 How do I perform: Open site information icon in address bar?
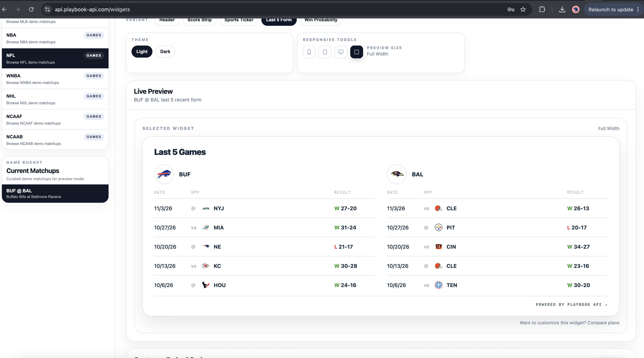click(x=47, y=9)
